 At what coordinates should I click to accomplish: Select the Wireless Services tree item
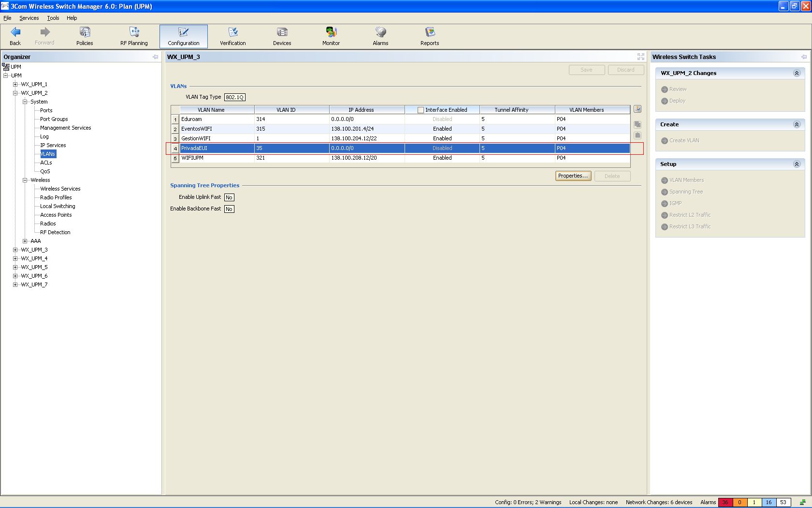point(60,189)
